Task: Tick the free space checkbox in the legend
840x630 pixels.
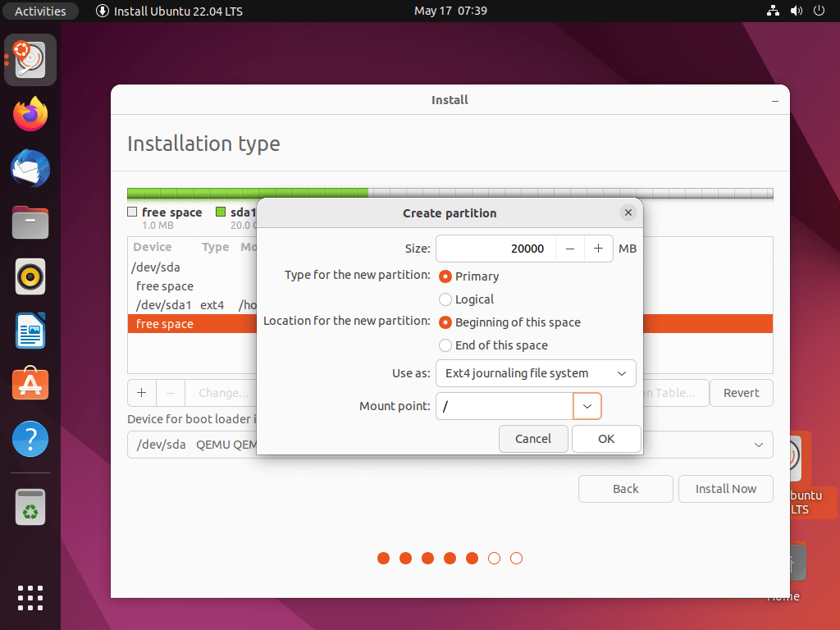Action: click(x=134, y=212)
